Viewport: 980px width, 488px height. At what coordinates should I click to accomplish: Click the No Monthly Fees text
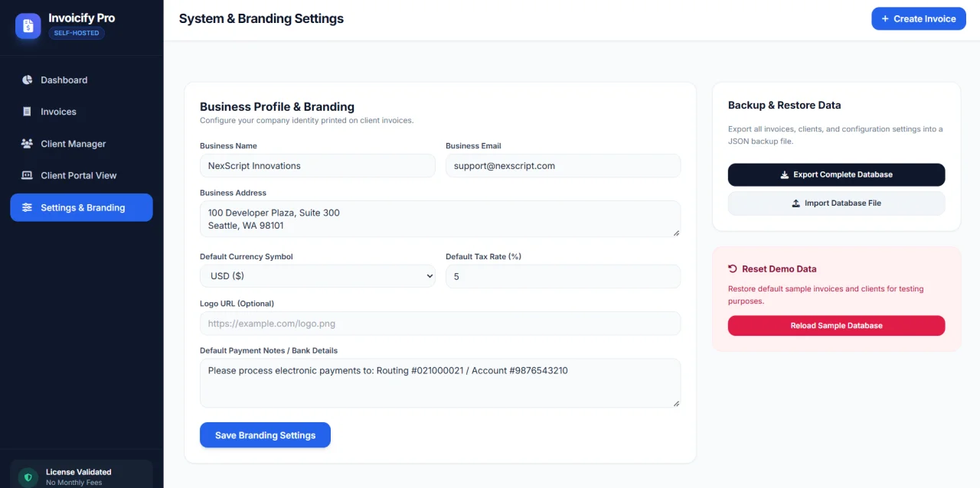coord(74,483)
